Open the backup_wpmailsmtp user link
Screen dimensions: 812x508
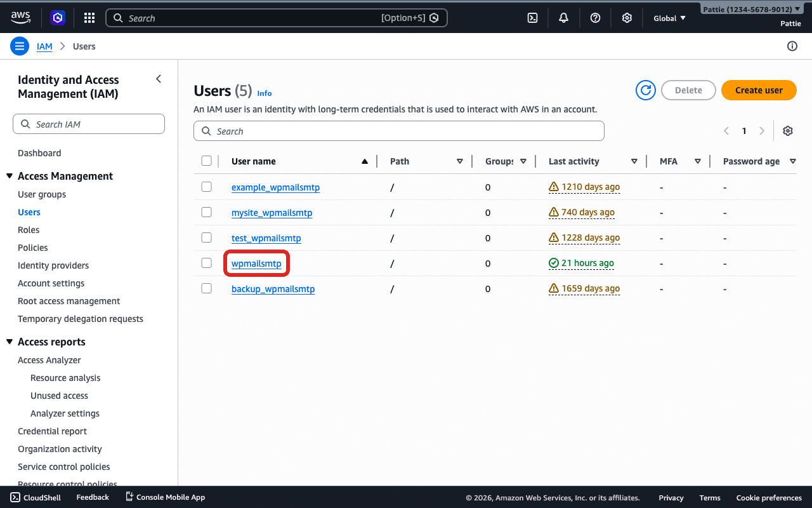click(273, 289)
